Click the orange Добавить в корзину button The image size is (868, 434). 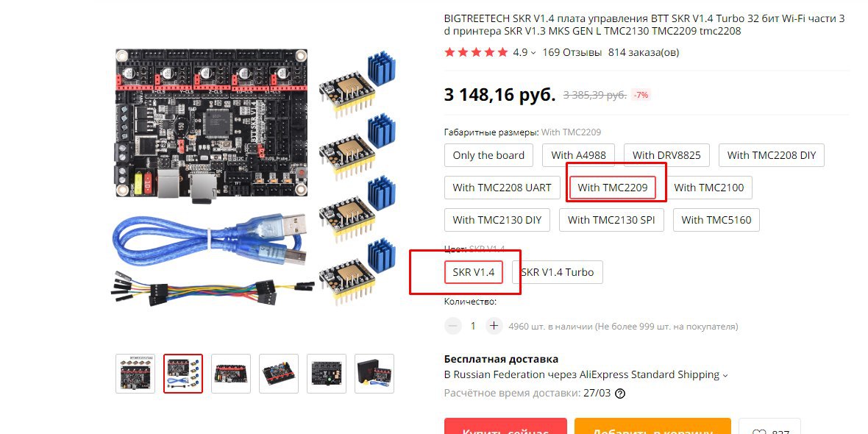point(652,426)
